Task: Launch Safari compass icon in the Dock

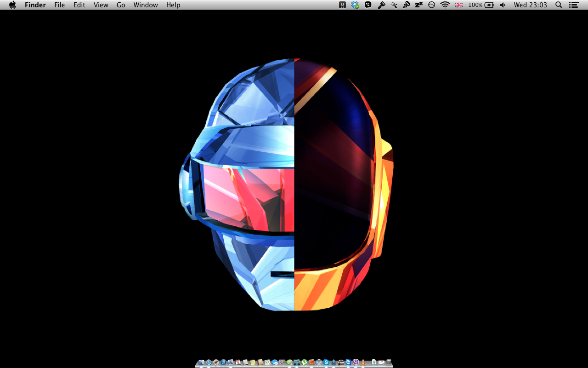Action: pyautogui.click(x=209, y=362)
